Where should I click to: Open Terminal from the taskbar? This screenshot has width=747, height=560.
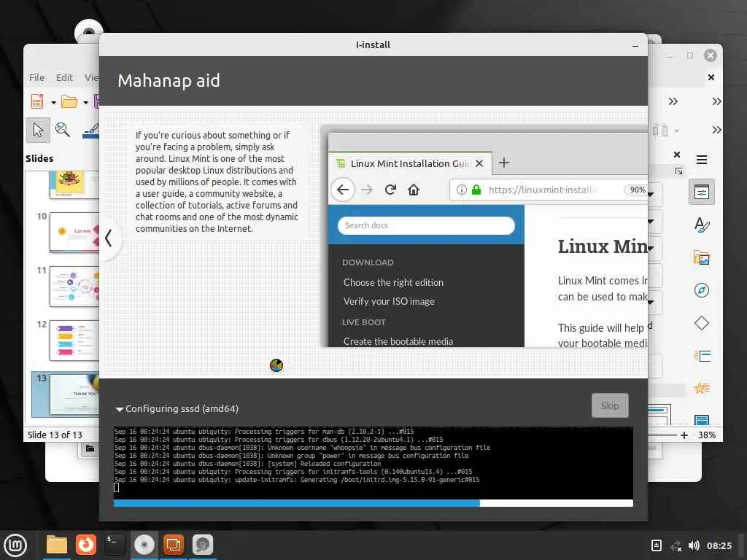[115, 545]
